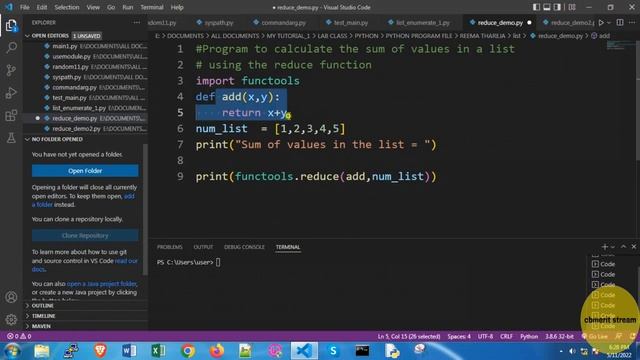Open the Extensions view
Screen dimensions: 640x360
click(x=11, y=116)
